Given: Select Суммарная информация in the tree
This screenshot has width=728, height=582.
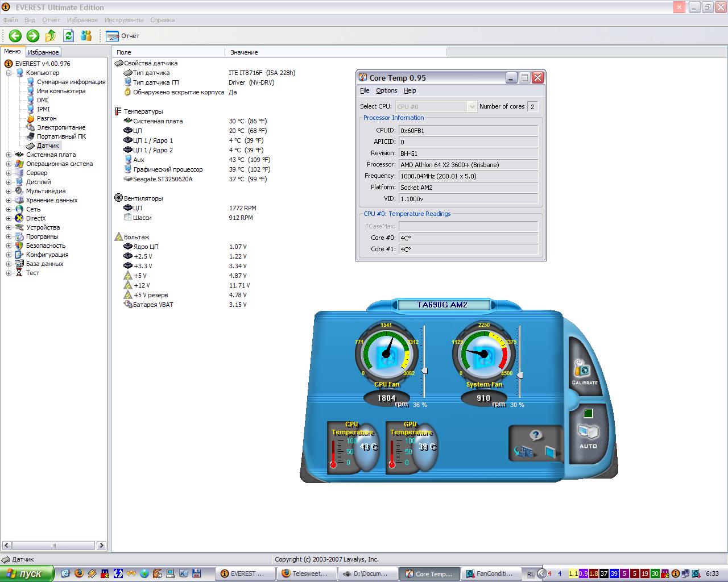Looking at the screenshot, I should (x=71, y=82).
